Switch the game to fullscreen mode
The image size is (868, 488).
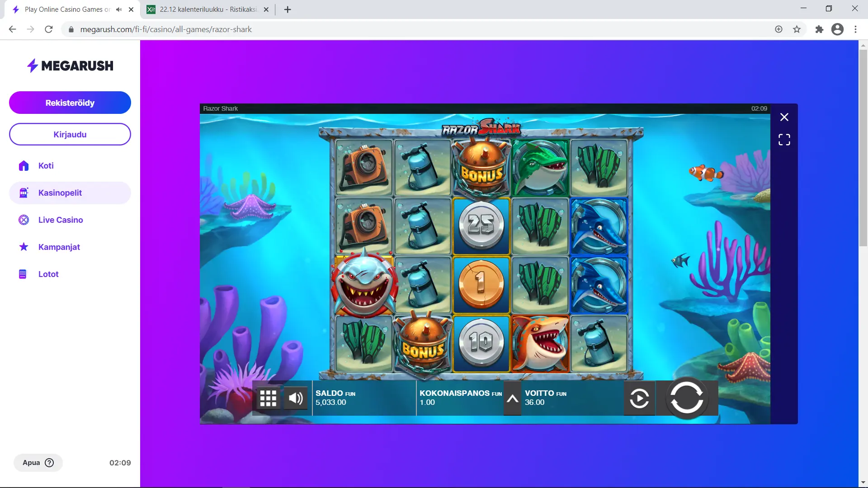point(784,140)
